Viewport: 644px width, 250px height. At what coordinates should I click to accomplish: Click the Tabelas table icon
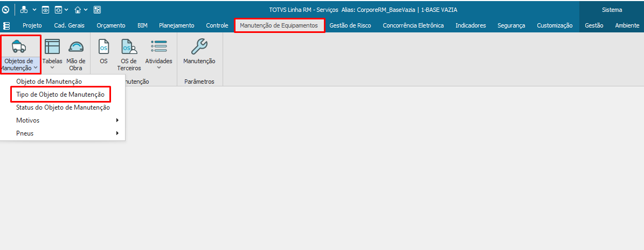tap(52, 46)
